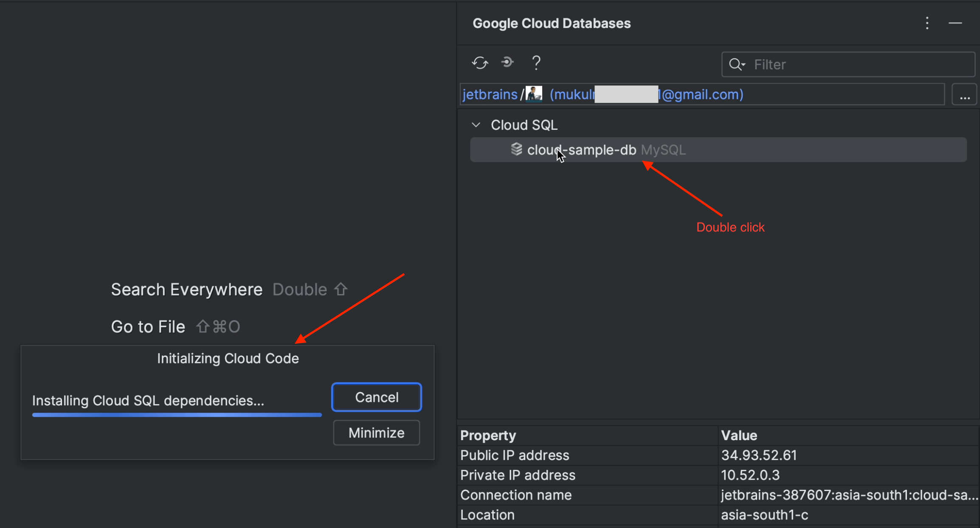Click the jetbrains project link
This screenshot has width=980, height=528.
(x=490, y=94)
